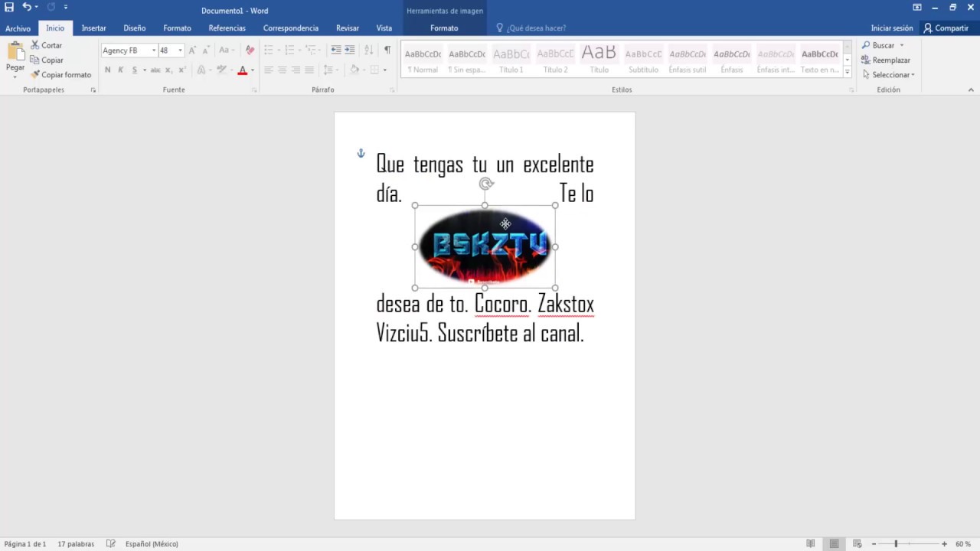Apply the Subtítulo style

click(x=643, y=60)
